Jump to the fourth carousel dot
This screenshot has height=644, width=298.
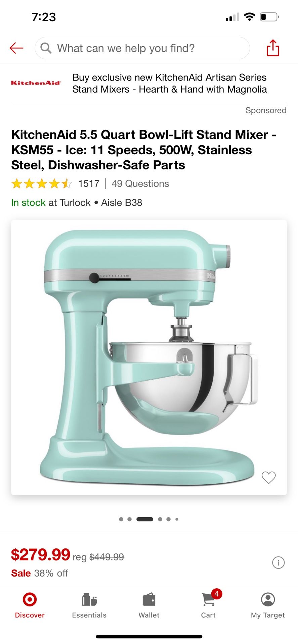[x=160, y=519]
